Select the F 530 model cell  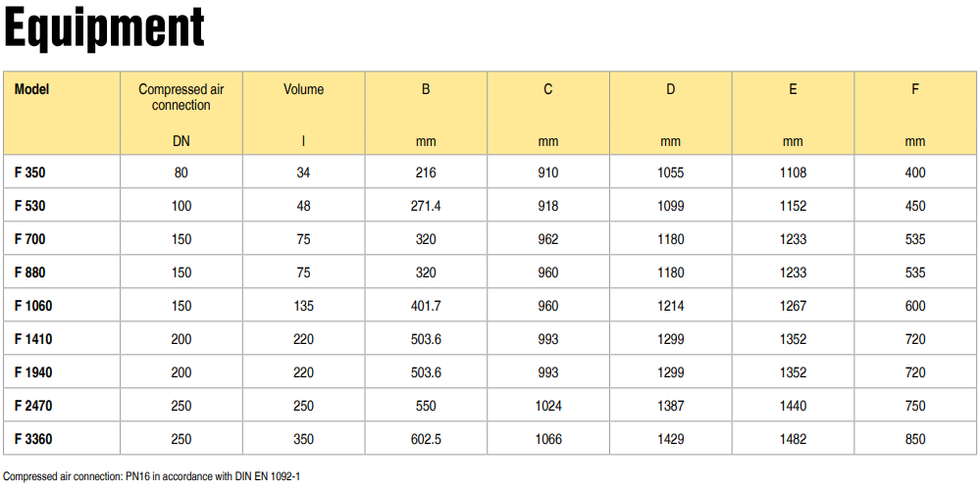click(x=30, y=206)
